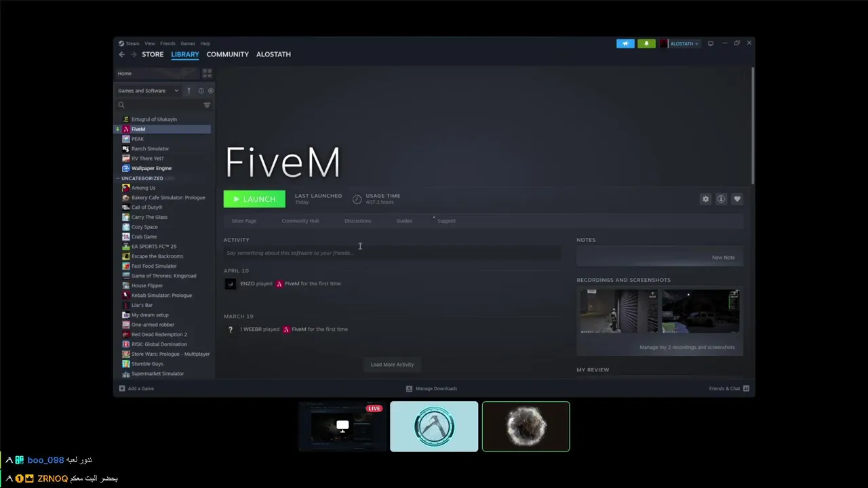This screenshot has width=868, height=488.
Task: Click the Add a Game plus icon
Action: click(x=122, y=388)
